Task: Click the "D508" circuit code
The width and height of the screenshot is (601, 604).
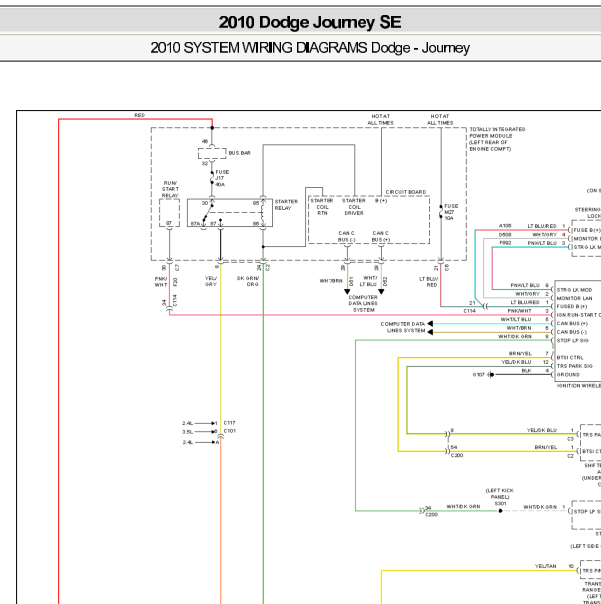Action: [x=505, y=235]
